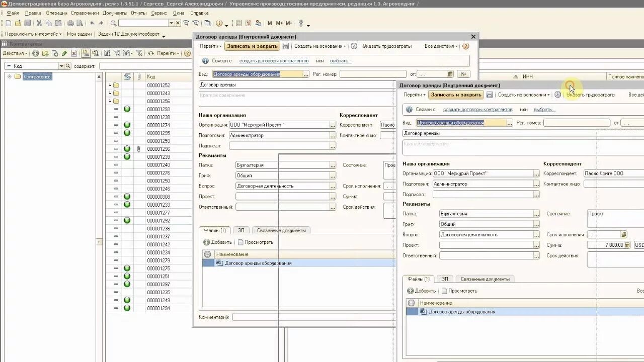This screenshot has width=644, height=362.
Task: Click floppy save icon in front Договор window
Action: coord(490,95)
